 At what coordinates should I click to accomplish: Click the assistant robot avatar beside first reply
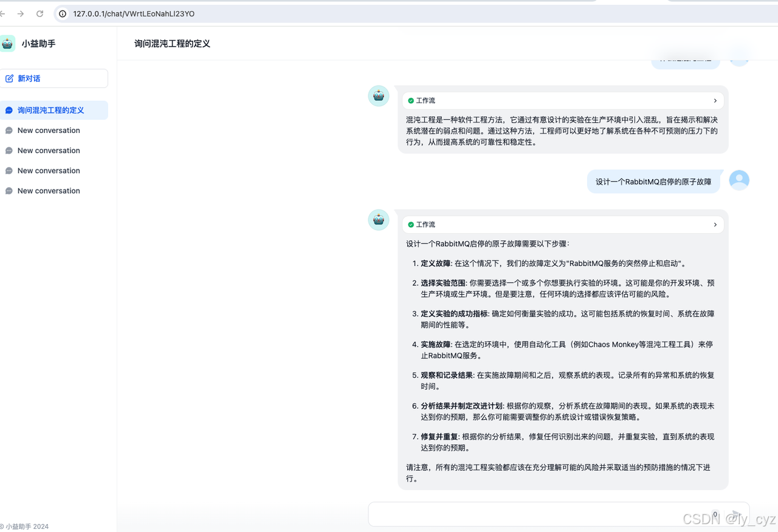378,95
